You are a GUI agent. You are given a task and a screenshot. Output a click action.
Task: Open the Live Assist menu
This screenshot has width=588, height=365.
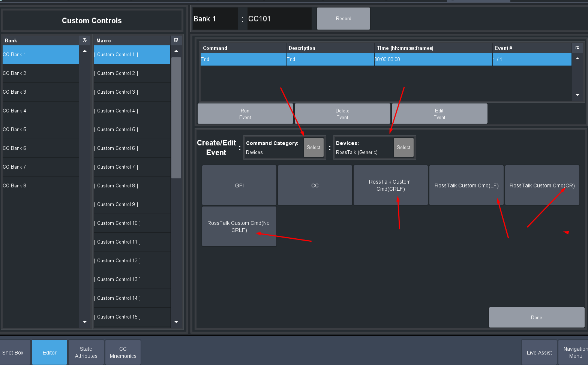click(x=539, y=353)
